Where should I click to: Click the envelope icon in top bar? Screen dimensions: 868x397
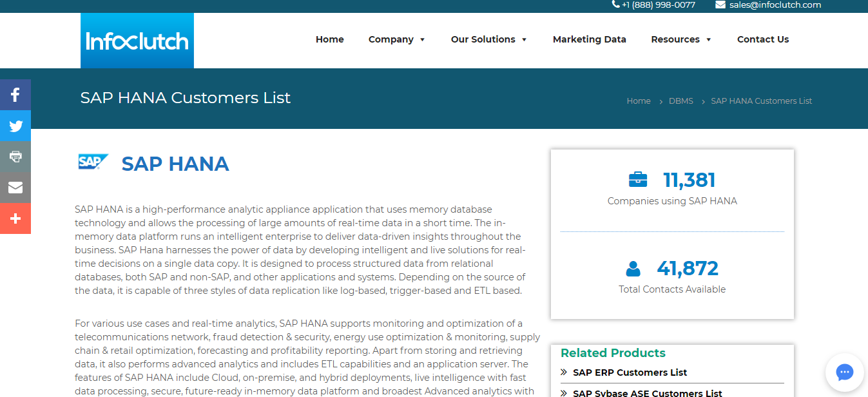[x=720, y=5]
